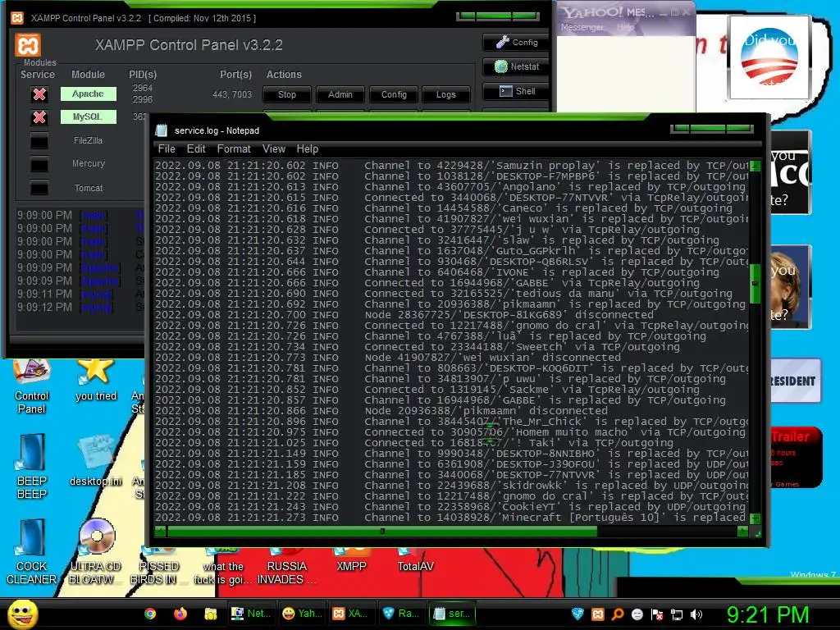Open the Apache row Config button
The image size is (840, 630).
click(394, 94)
